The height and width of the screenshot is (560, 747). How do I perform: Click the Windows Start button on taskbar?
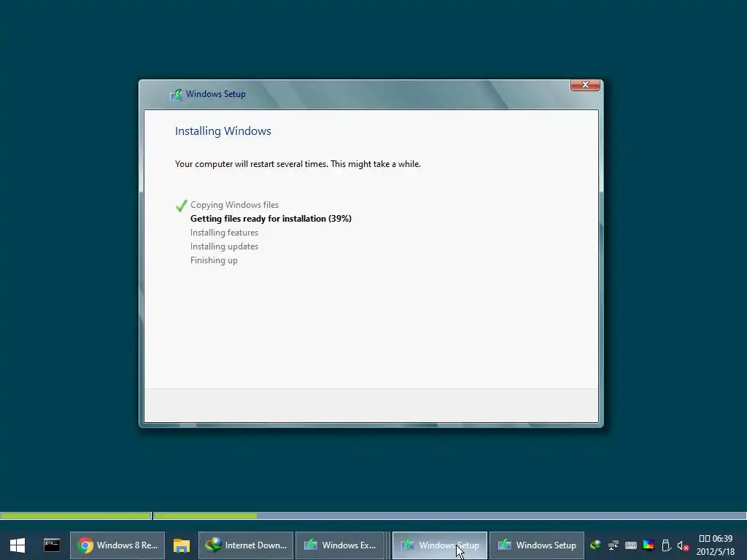18,545
